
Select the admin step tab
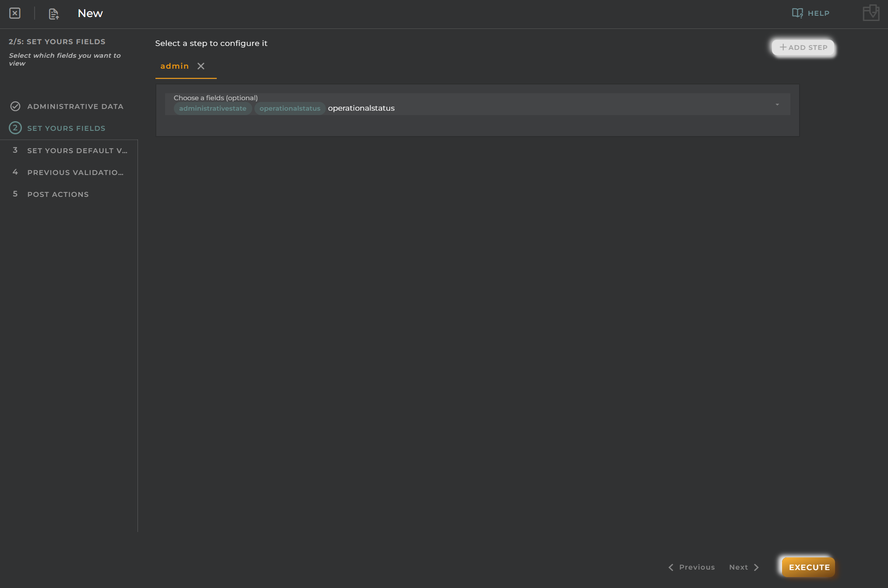pos(174,66)
